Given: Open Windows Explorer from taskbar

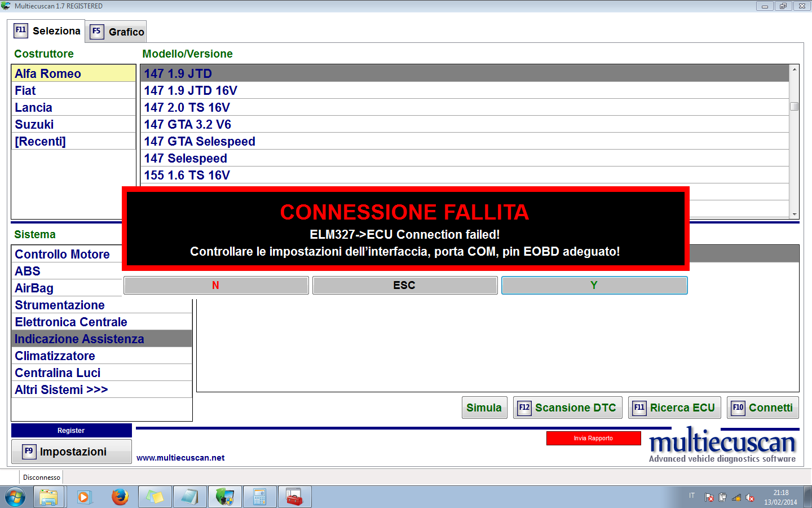Looking at the screenshot, I should [49, 497].
